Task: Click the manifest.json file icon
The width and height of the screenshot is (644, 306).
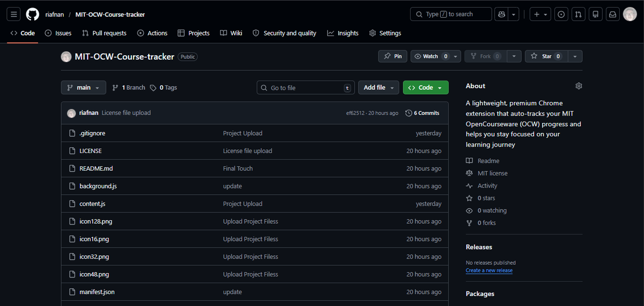Action: (x=72, y=292)
